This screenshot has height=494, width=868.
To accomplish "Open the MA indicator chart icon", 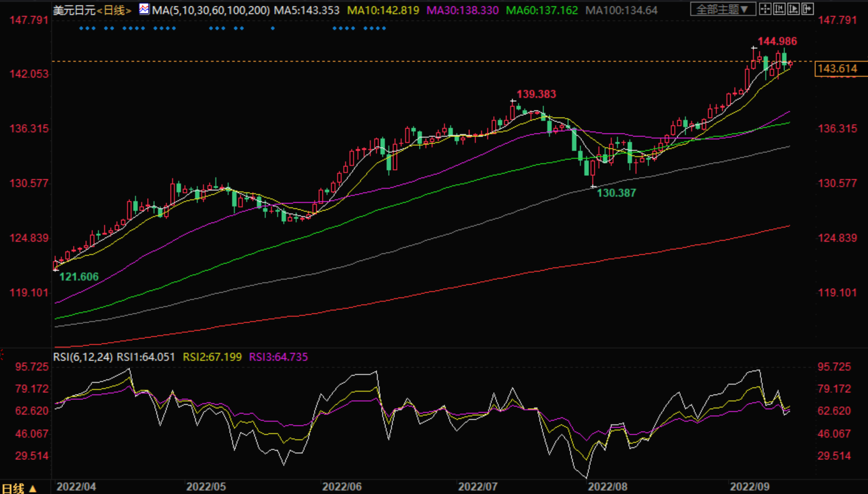I will click(144, 9).
